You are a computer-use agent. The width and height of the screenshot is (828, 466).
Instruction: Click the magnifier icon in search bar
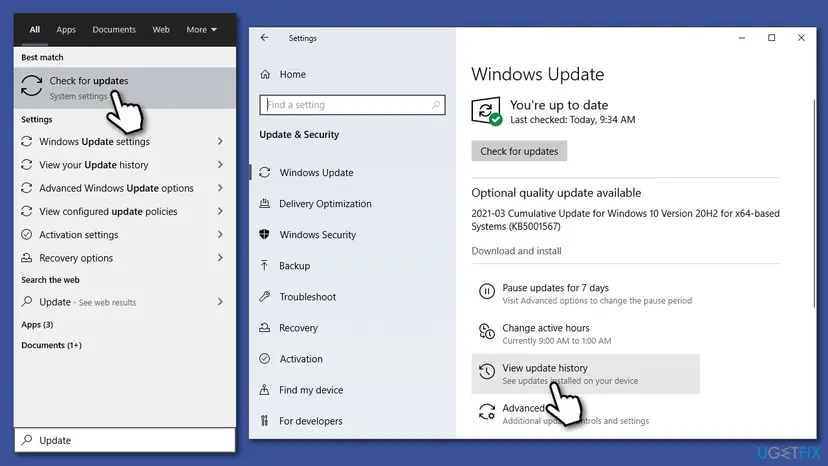(x=27, y=440)
